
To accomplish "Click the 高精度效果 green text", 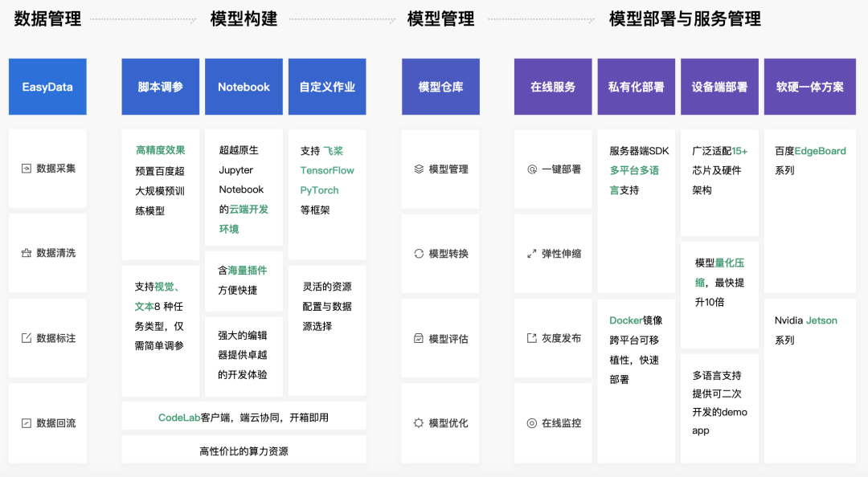I will pyautogui.click(x=161, y=150).
